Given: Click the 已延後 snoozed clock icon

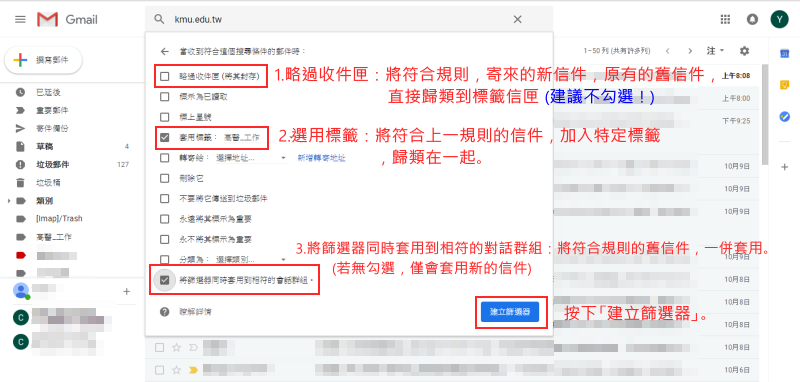Looking at the screenshot, I should coord(20,92).
